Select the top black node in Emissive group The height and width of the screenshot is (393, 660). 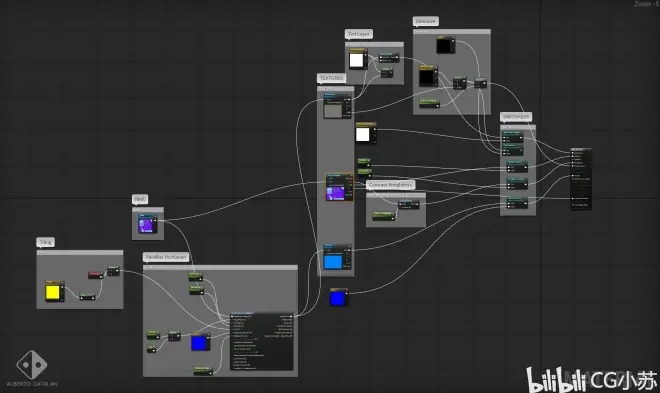445,45
